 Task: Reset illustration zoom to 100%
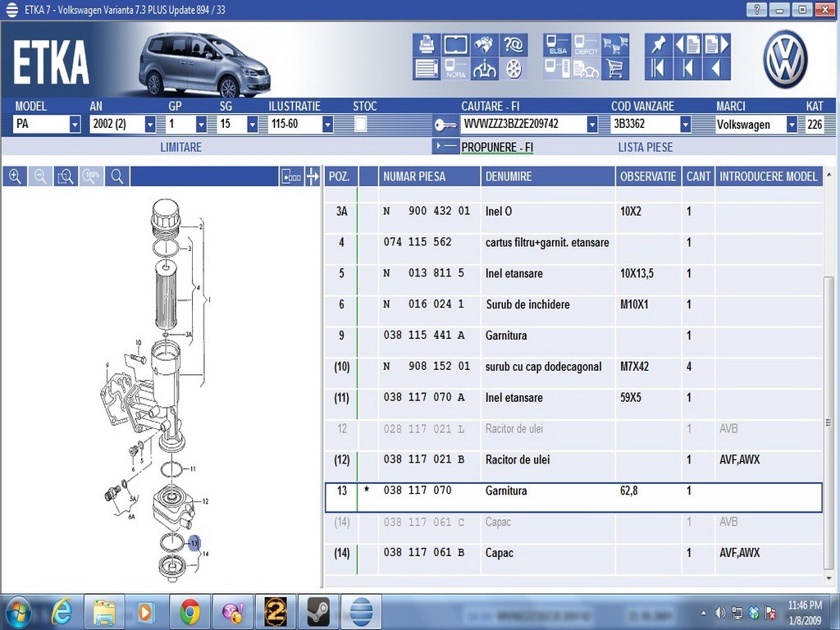click(92, 176)
